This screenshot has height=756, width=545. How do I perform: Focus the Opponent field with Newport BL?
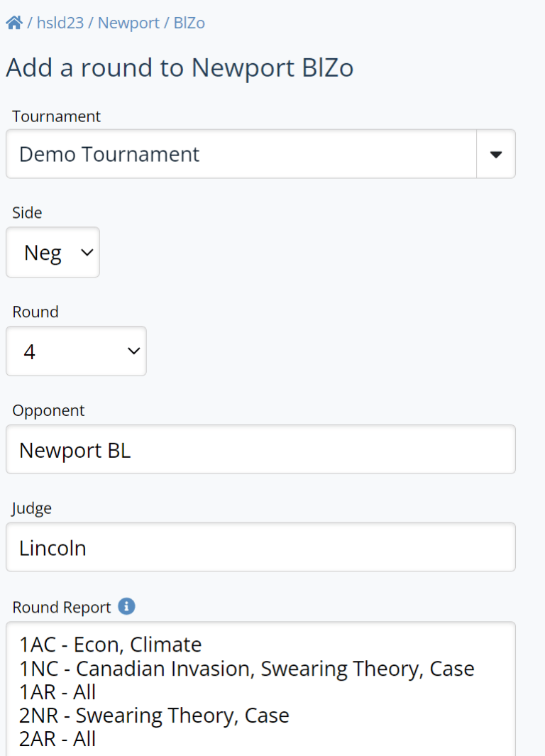260,449
